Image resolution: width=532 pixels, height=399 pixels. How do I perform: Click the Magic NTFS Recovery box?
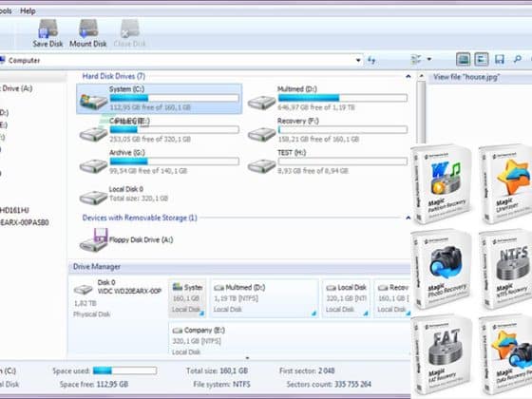(x=505, y=270)
